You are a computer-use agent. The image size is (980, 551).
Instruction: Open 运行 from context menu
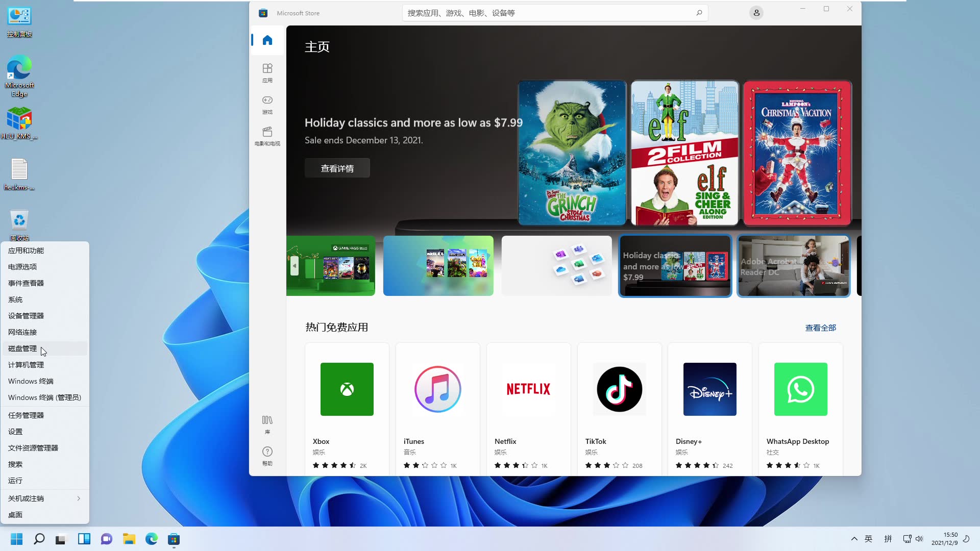[x=15, y=481]
